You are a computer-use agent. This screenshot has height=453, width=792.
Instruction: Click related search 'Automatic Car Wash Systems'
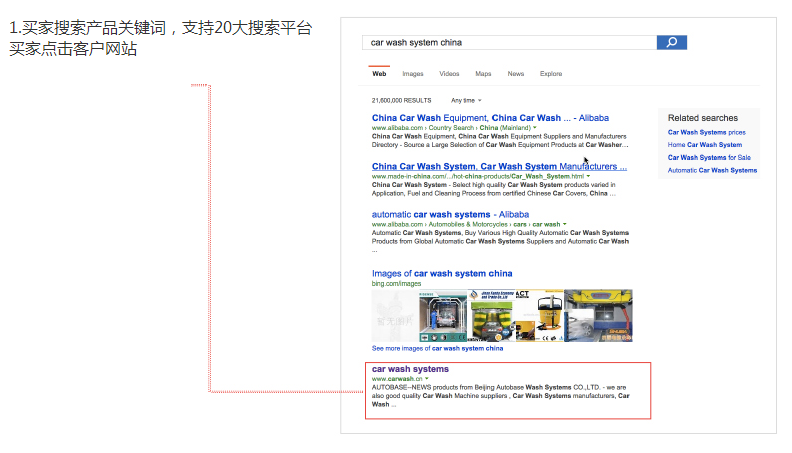pyautogui.click(x=712, y=170)
